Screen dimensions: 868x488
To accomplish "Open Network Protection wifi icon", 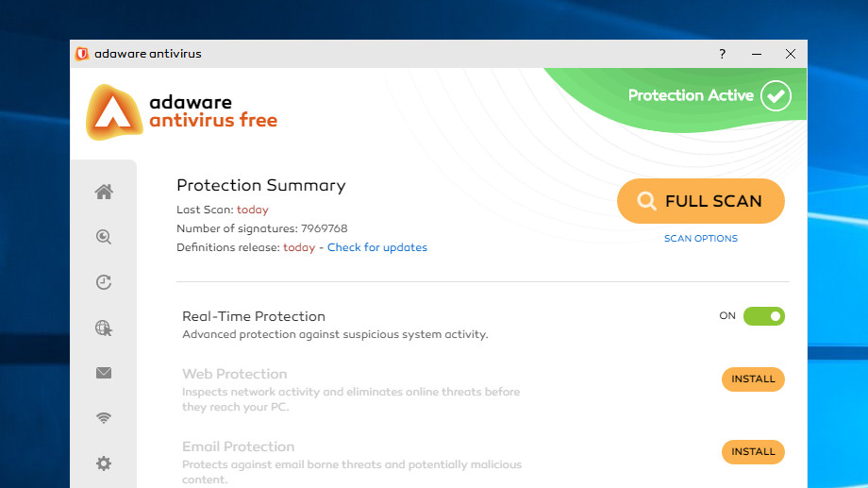I will click(104, 417).
